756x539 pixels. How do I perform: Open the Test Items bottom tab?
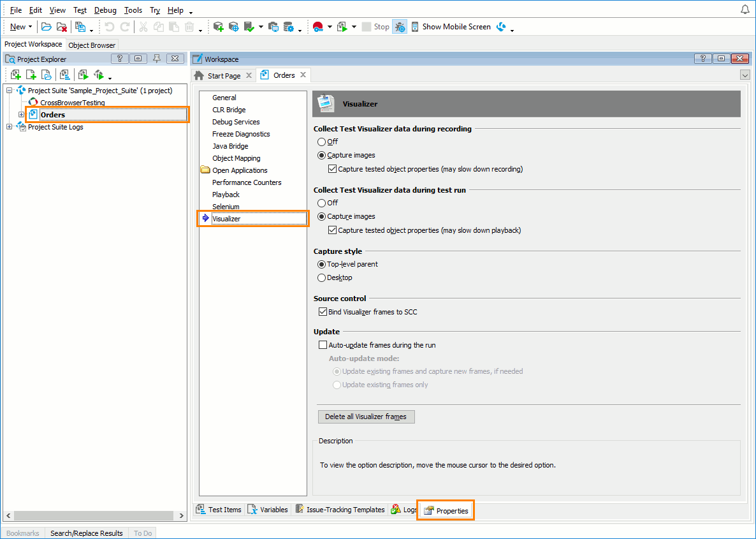[219, 510]
